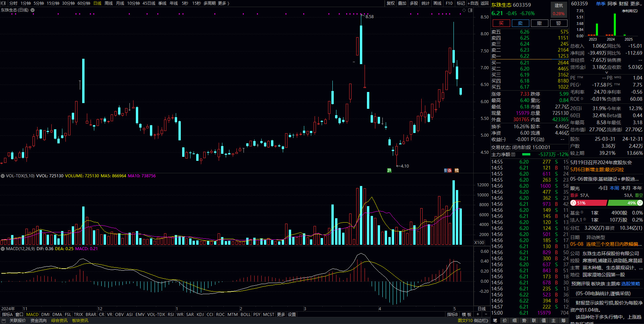Switch to 周线 weekly chart
Screen dimensions: 644x324
click(109, 3)
